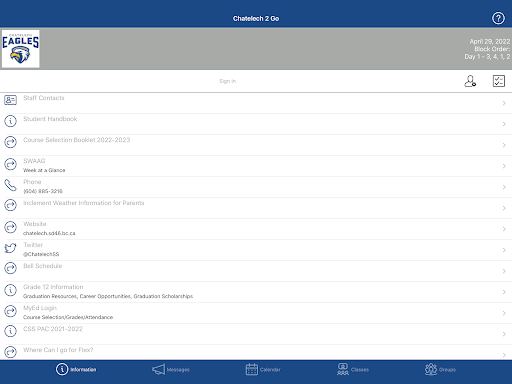512x384 pixels.
Task: Open the help question mark icon
Action: (498, 18)
